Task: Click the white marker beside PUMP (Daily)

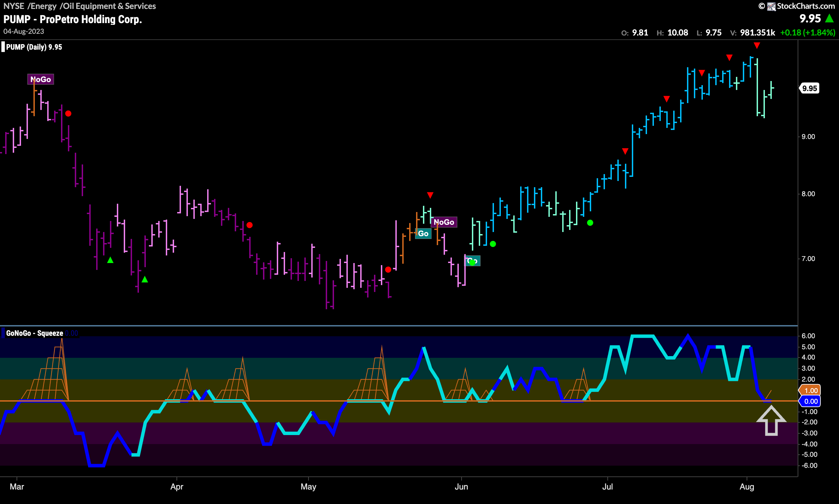Action: tap(3, 47)
